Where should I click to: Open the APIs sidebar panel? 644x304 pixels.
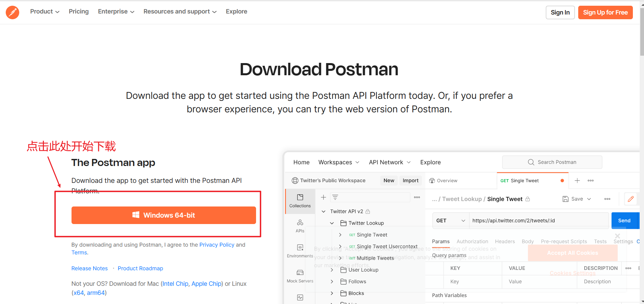pyautogui.click(x=300, y=225)
